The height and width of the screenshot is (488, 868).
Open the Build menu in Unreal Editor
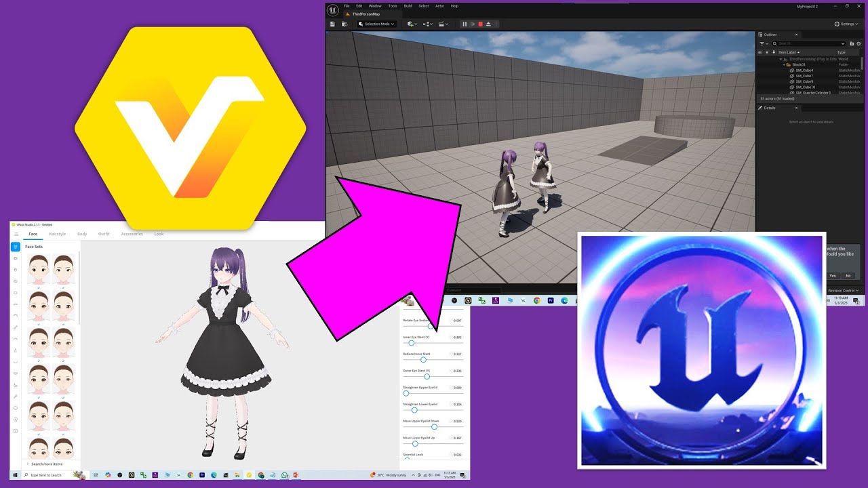[x=408, y=6]
